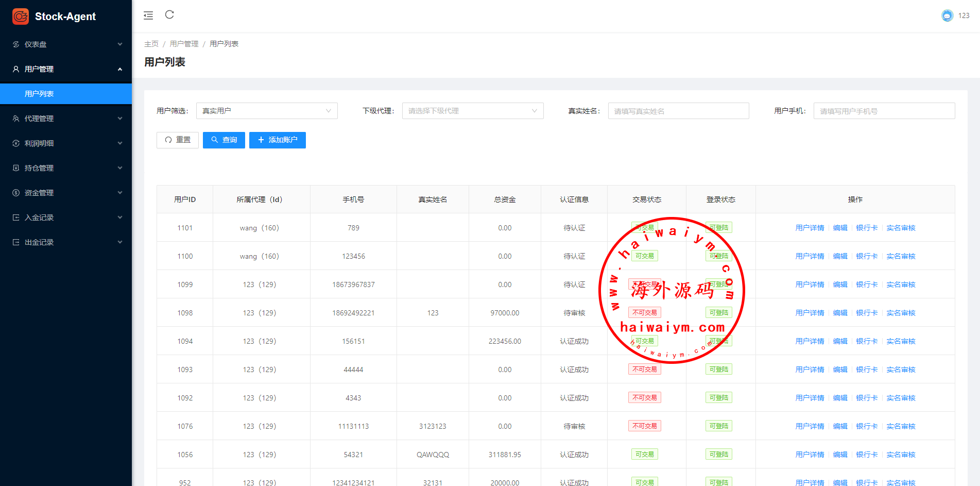This screenshot has width=980, height=486.
Task: Click the 代理管理 sidebar icon
Action: 16,119
